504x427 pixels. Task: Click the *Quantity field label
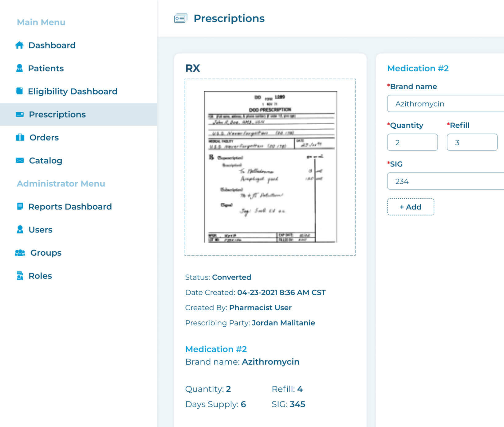(x=405, y=125)
